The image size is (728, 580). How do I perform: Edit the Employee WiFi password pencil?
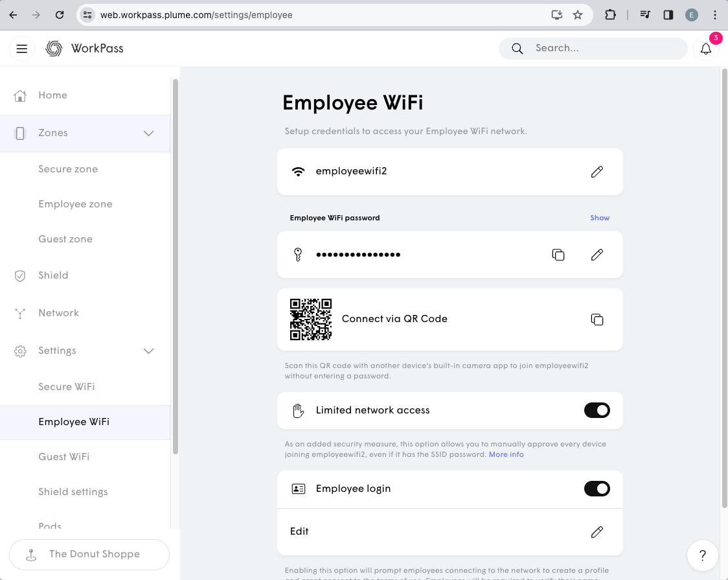coord(597,255)
